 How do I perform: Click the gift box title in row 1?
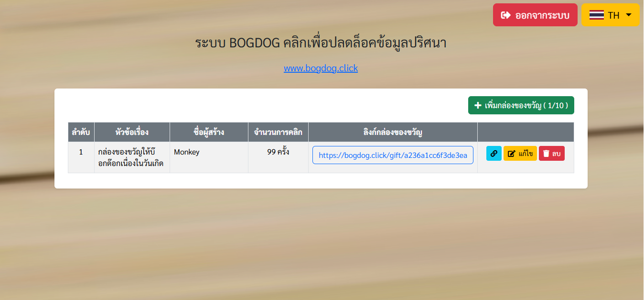131,157
